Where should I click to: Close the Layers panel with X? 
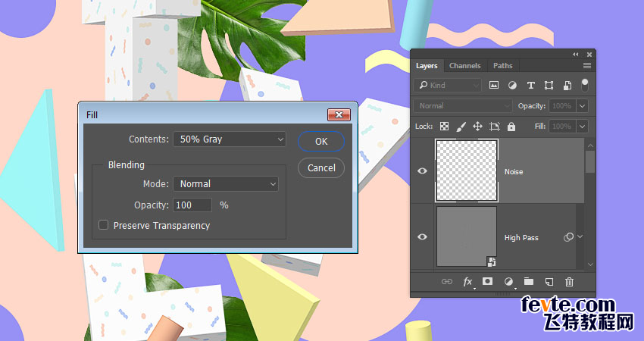pos(589,55)
